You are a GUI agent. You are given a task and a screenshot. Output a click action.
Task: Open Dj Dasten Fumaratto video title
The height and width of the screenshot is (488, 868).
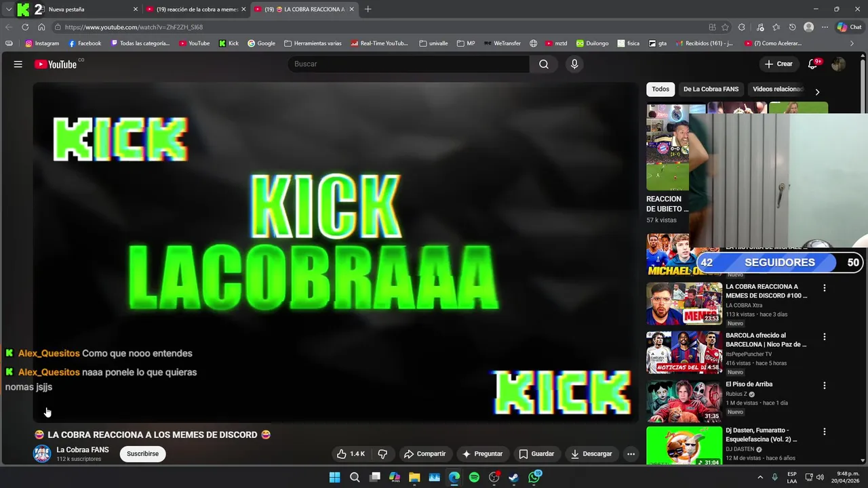tap(762, 434)
